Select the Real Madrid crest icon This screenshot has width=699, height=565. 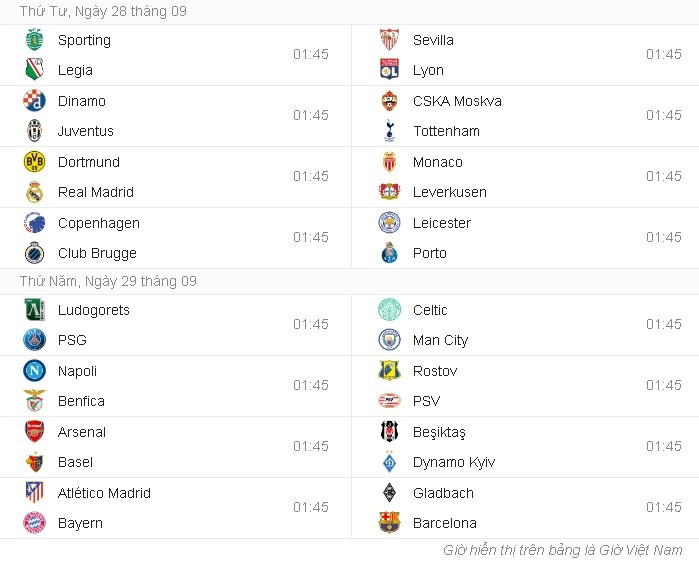pyautogui.click(x=35, y=192)
